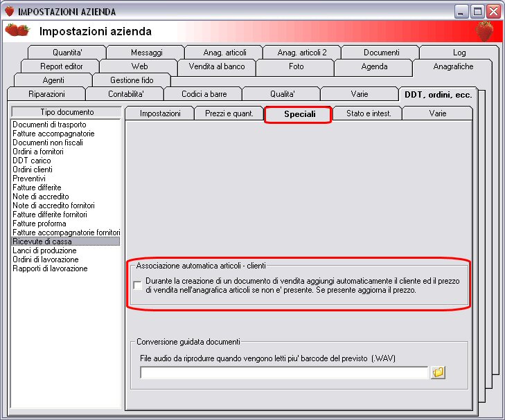Switch to Contabilita' tab
The height and width of the screenshot is (420, 505).
pyautogui.click(x=125, y=94)
